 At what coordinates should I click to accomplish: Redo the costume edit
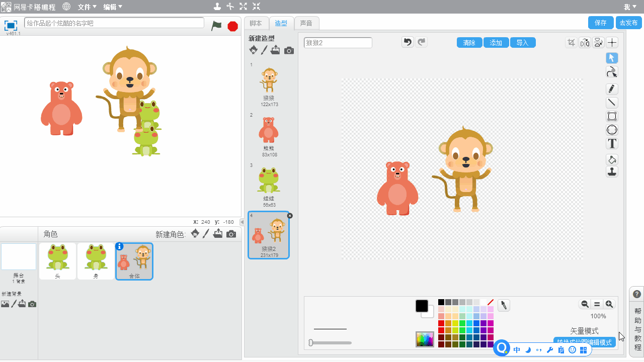[x=421, y=42]
